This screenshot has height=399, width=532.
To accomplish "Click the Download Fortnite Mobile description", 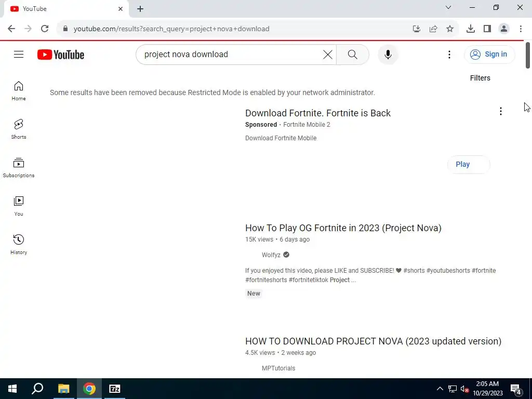I will click(281, 138).
